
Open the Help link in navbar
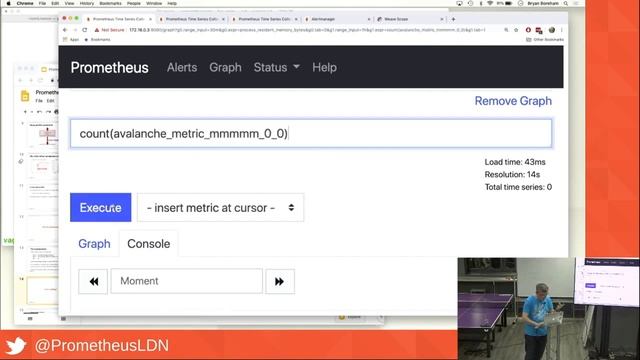pos(324,67)
